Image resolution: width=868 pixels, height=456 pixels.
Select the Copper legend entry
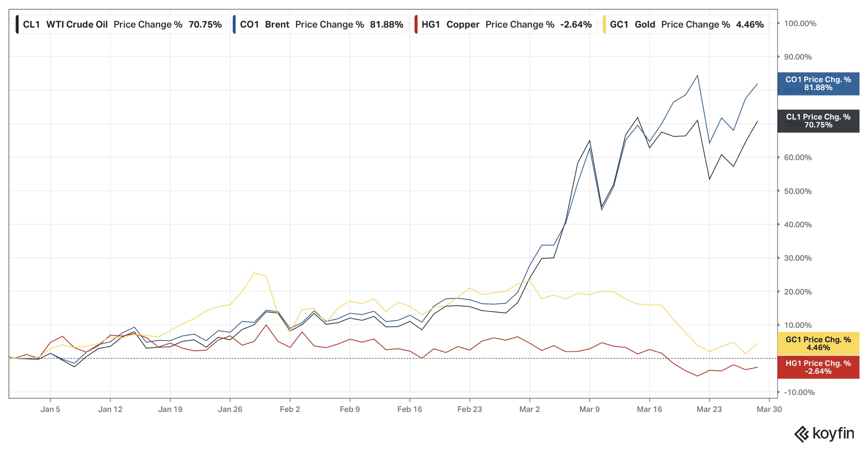point(463,25)
